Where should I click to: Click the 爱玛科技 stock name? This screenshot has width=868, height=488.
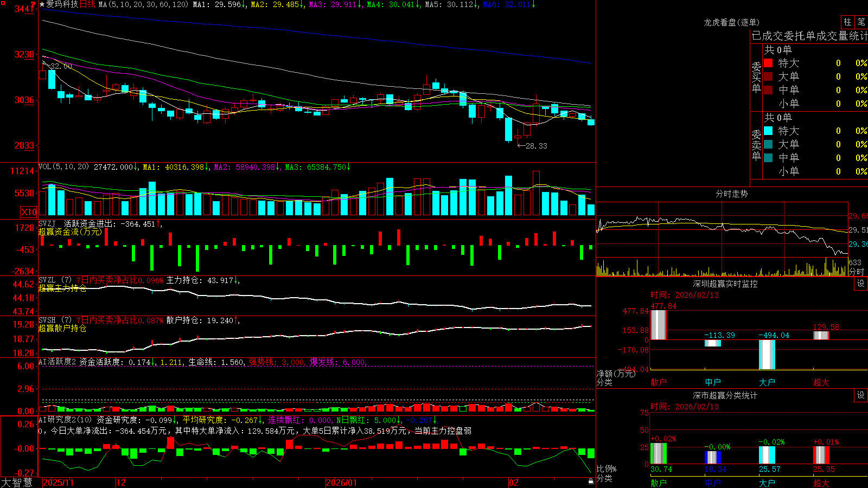[x=62, y=4]
